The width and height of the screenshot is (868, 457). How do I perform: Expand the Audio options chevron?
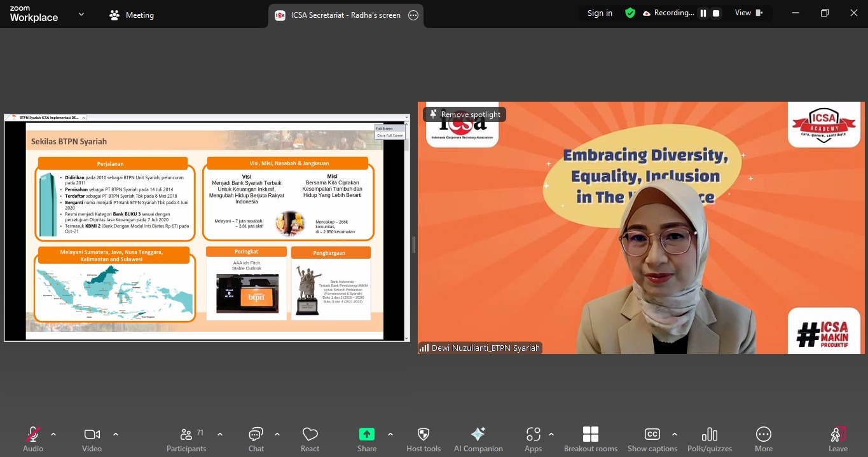point(53,434)
